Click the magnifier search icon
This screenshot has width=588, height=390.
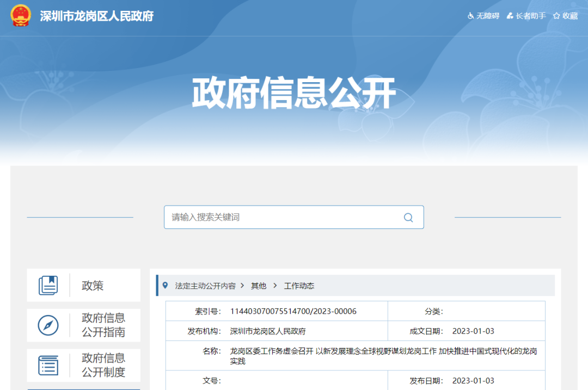(408, 217)
